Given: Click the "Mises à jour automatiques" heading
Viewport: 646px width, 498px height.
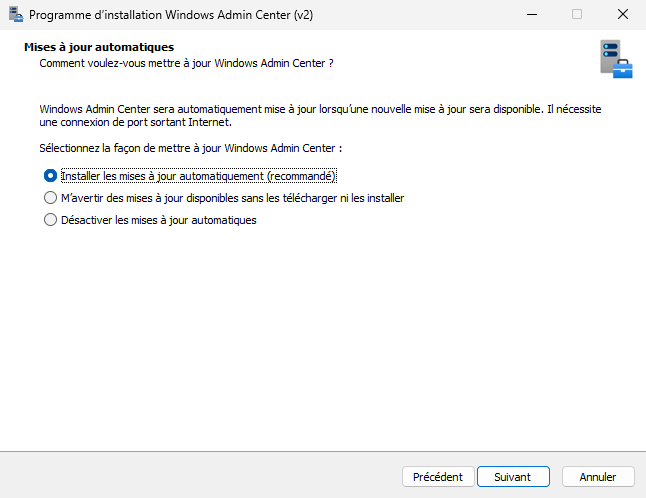Looking at the screenshot, I should (x=99, y=47).
